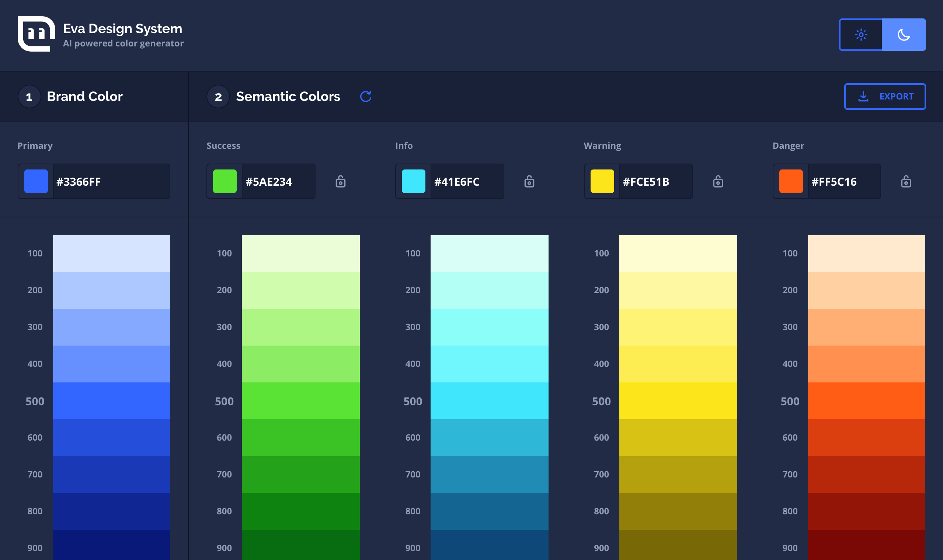Select the Primary 500 shade block

(x=111, y=401)
